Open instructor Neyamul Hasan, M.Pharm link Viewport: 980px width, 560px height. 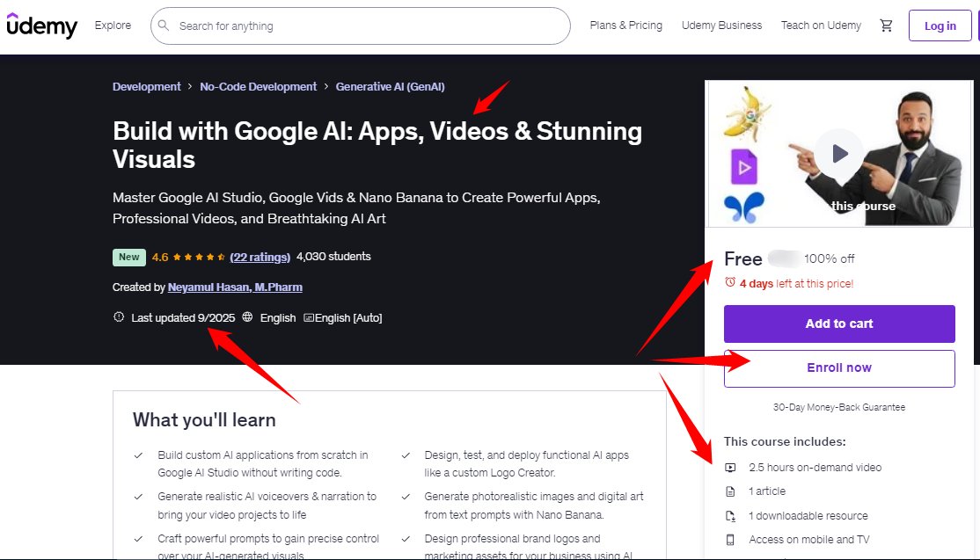(x=235, y=287)
